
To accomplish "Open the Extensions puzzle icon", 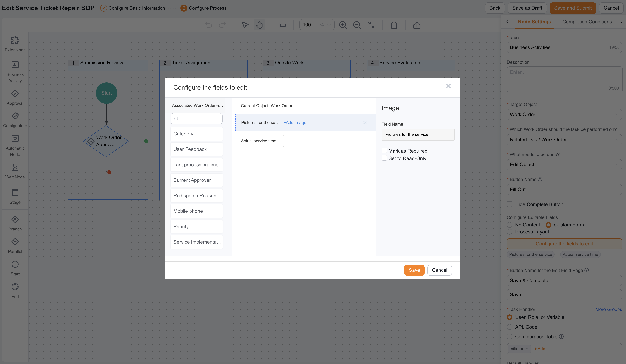I will 15,40.
